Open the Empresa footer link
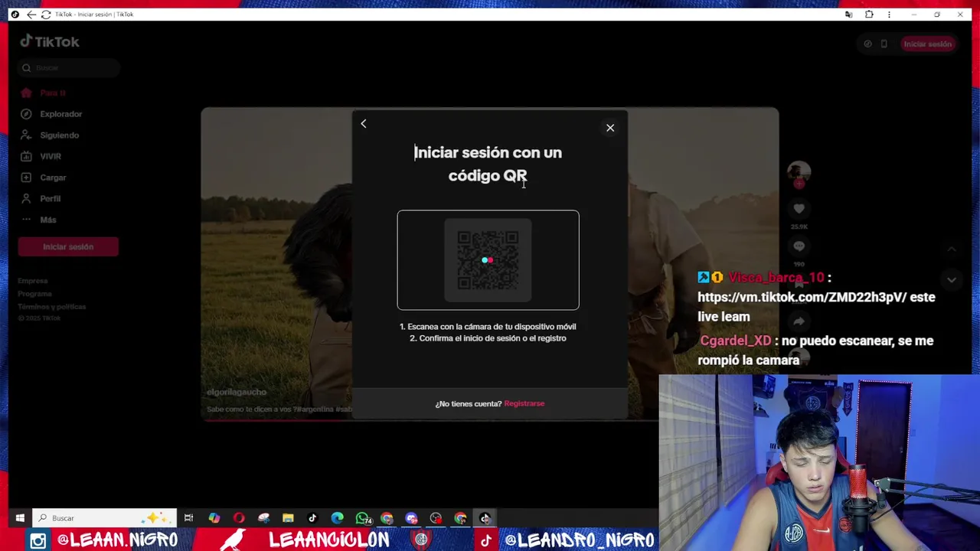 point(33,281)
